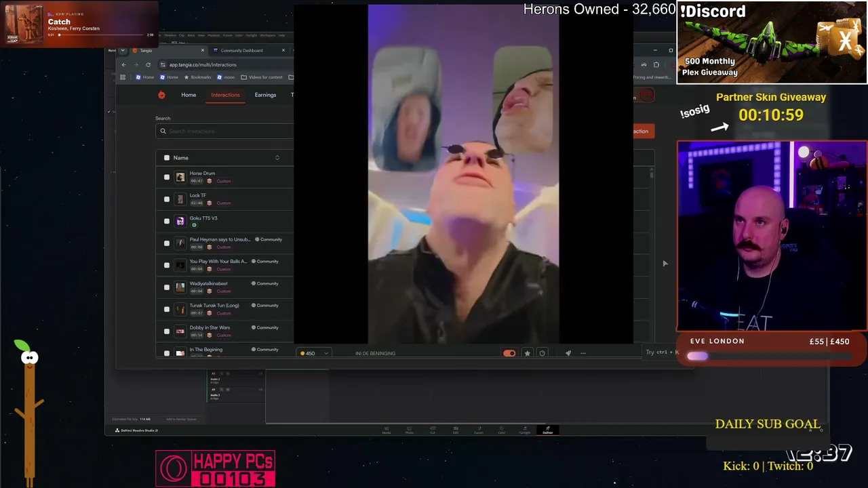Open the apps grid in bookmarks bar
The height and width of the screenshot is (488, 868).
coord(123,77)
